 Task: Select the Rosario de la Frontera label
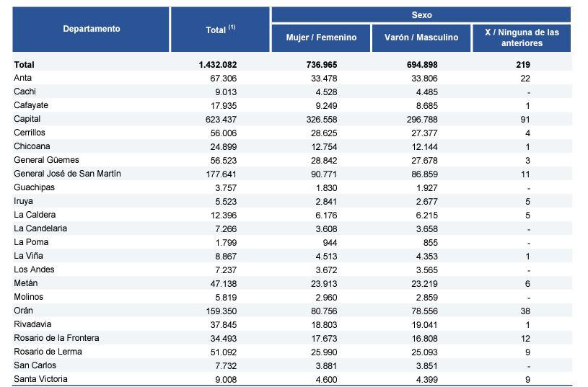click(x=56, y=338)
